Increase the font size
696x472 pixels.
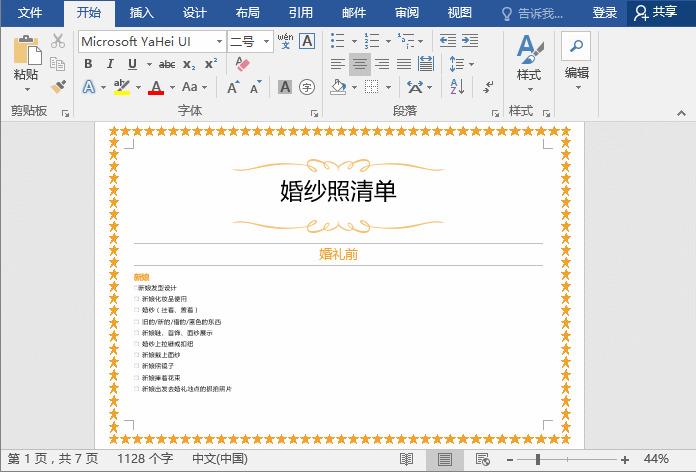(233, 87)
